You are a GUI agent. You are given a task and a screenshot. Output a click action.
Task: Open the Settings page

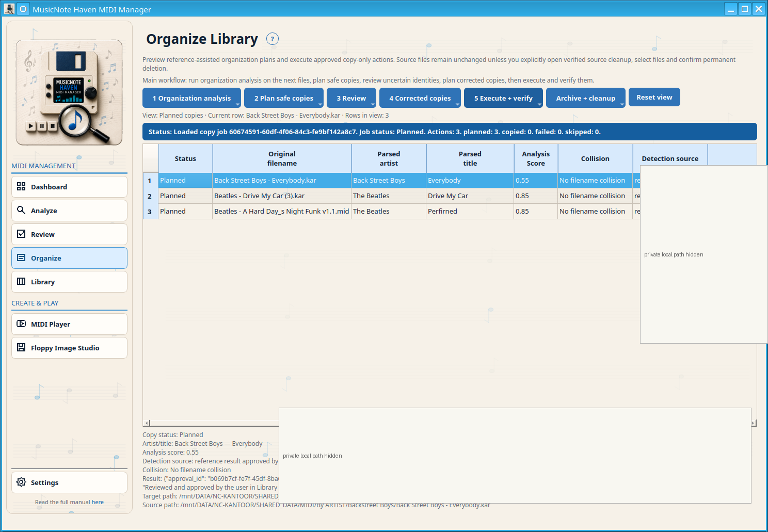click(69, 482)
